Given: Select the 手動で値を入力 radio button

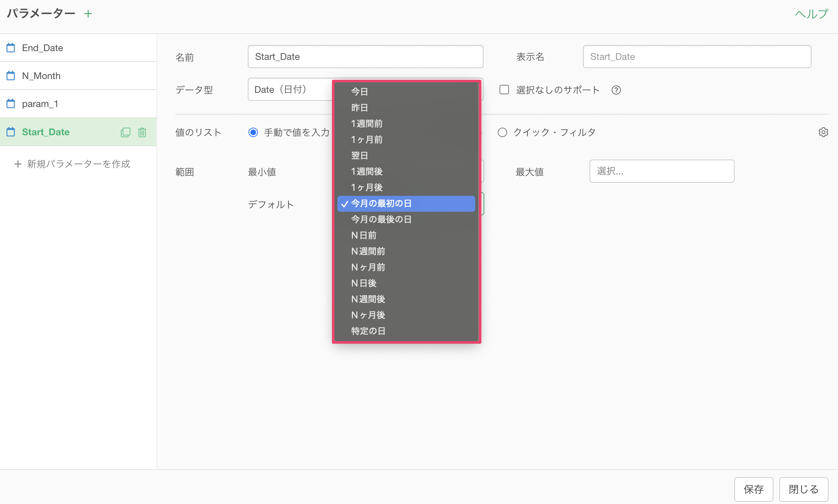Looking at the screenshot, I should tap(253, 132).
